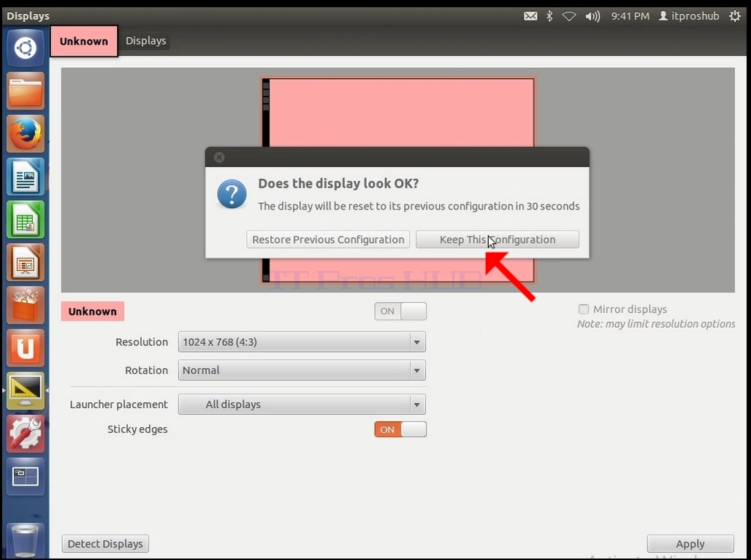Image resolution: width=751 pixels, height=560 pixels.
Task: Toggle the Unknown display ON switch
Action: click(400, 311)
